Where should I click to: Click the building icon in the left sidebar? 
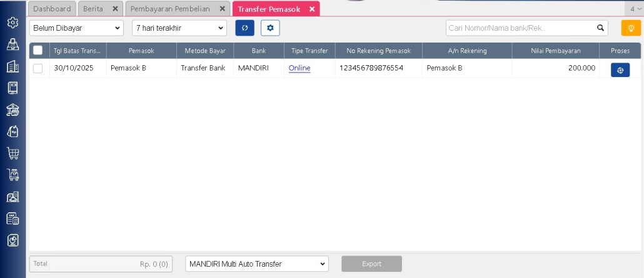(x=13, y=66)
